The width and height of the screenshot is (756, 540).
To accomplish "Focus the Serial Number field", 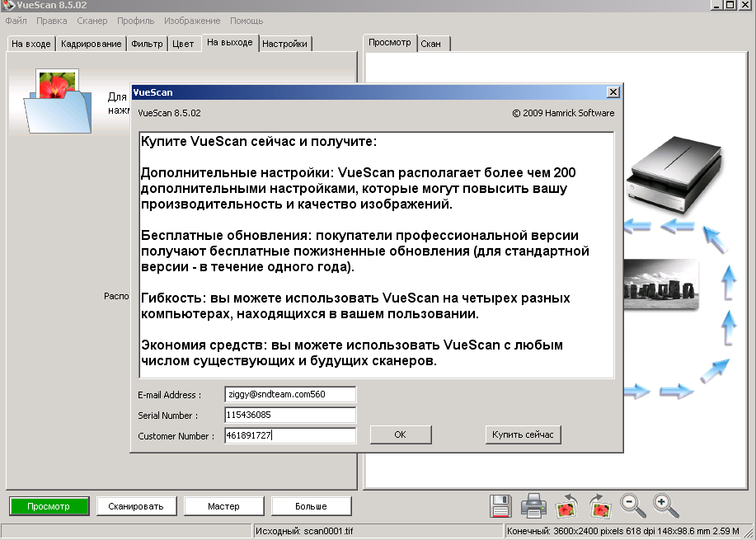I will [x=290, y=416].
